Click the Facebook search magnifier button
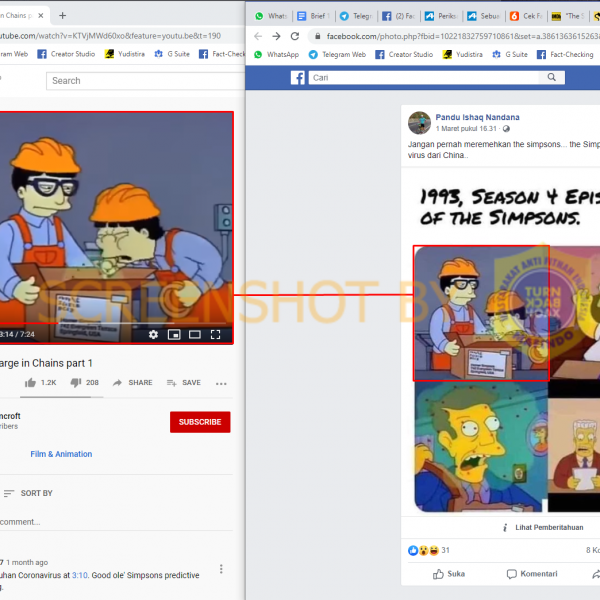The image size is (600, 600). coord(551,77)
